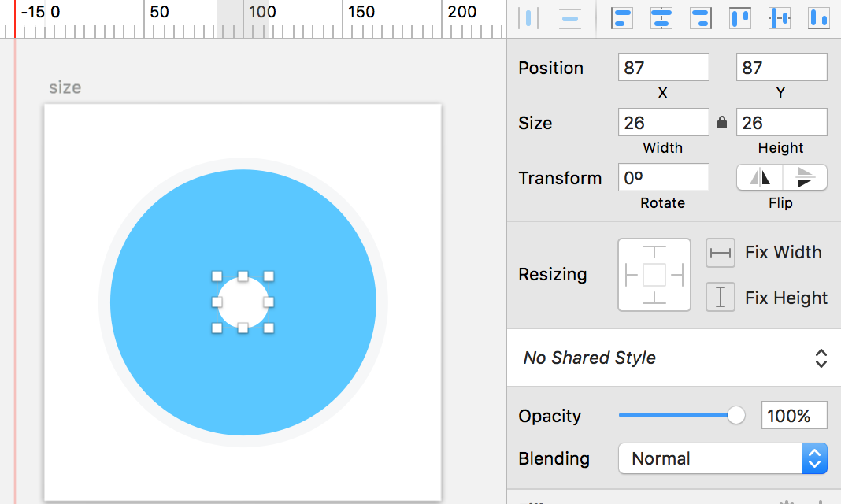The height and width of the screenshot is (504, 841).
Task: Select the 'size' artboard title
Action: pyautogui.click(x=65, y=87)
